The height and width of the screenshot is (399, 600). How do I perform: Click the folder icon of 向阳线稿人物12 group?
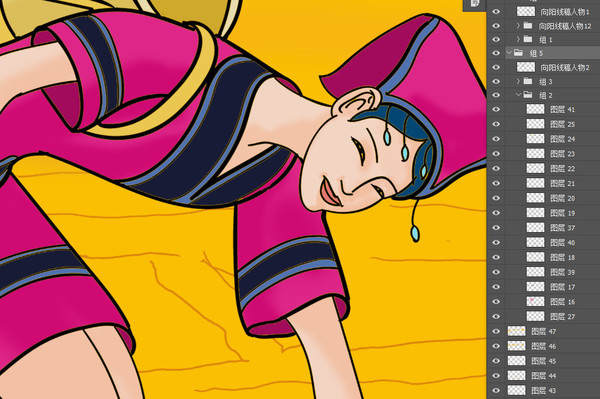pos(528,25)
